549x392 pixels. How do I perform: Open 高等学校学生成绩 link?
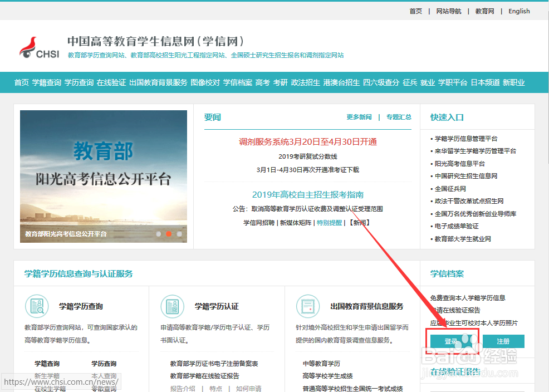(x=327, y=376)
